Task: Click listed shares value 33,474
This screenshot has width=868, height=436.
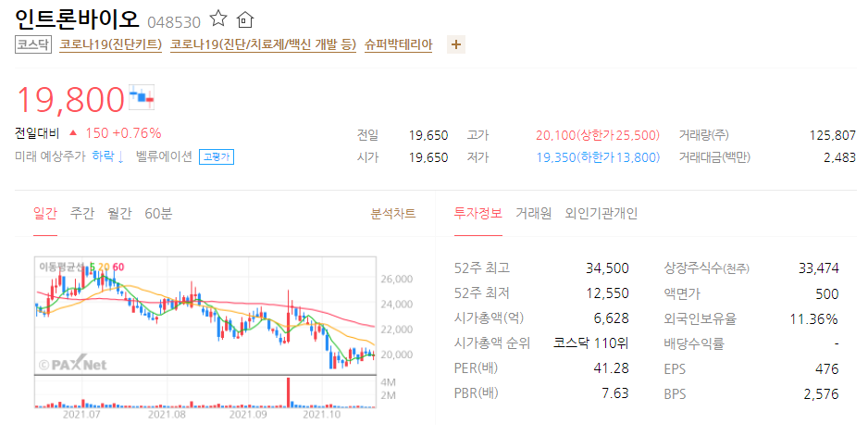Action: tap(819, 268)
